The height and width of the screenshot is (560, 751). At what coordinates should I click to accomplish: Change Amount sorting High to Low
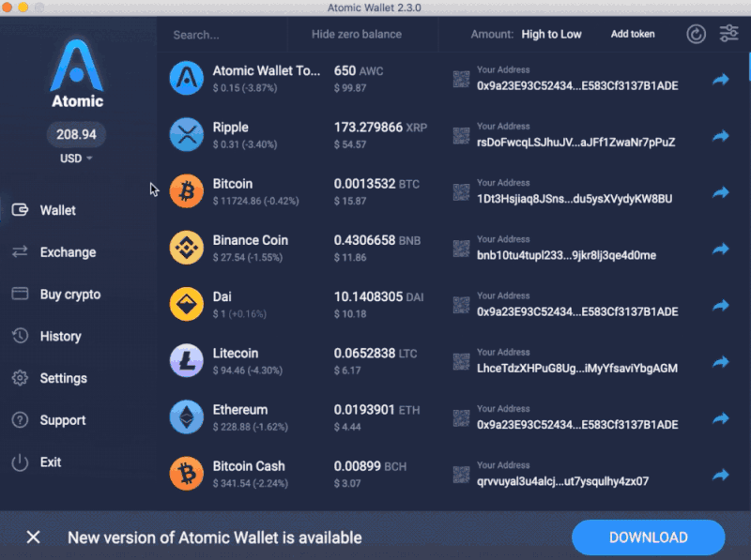[x=551, y=34]
